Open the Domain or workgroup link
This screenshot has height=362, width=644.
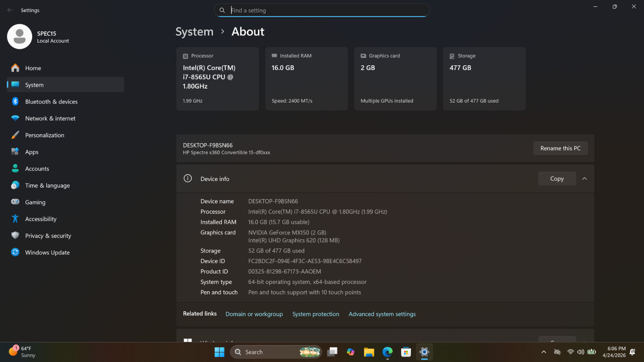pyautogui.click(x=254, y=314)
